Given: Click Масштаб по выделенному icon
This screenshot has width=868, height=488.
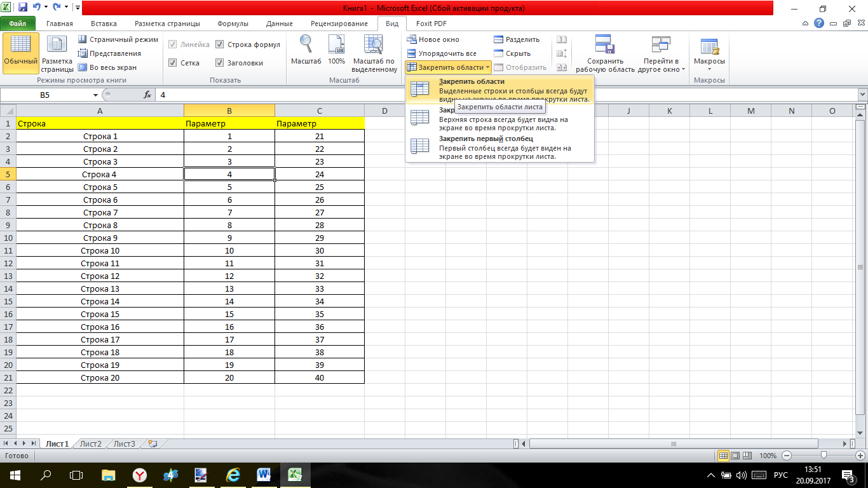Looking at the screenshot, I should pyautogui.click(x=374, y=46).
